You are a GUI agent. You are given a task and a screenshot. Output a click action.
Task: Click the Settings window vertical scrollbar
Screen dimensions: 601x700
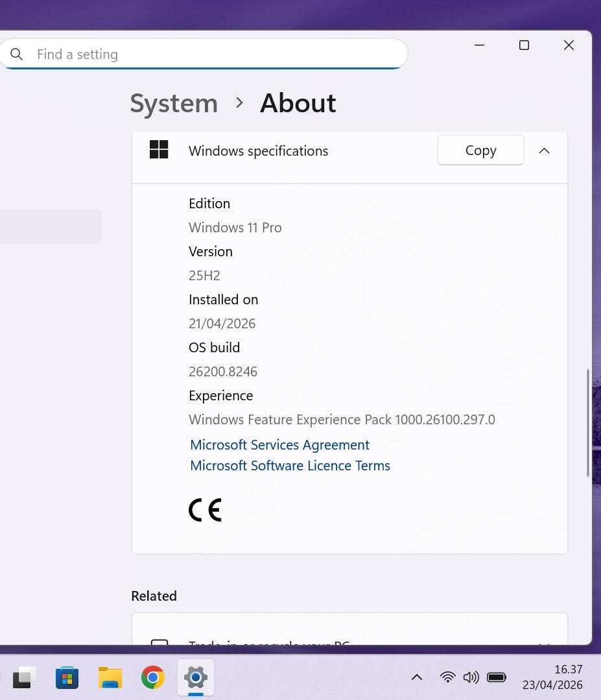588,423
